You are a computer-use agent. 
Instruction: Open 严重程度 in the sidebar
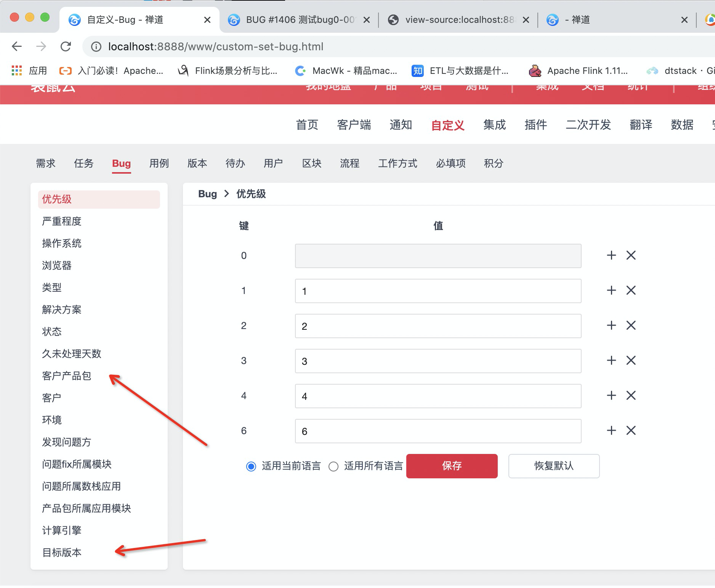pos(62,221)
